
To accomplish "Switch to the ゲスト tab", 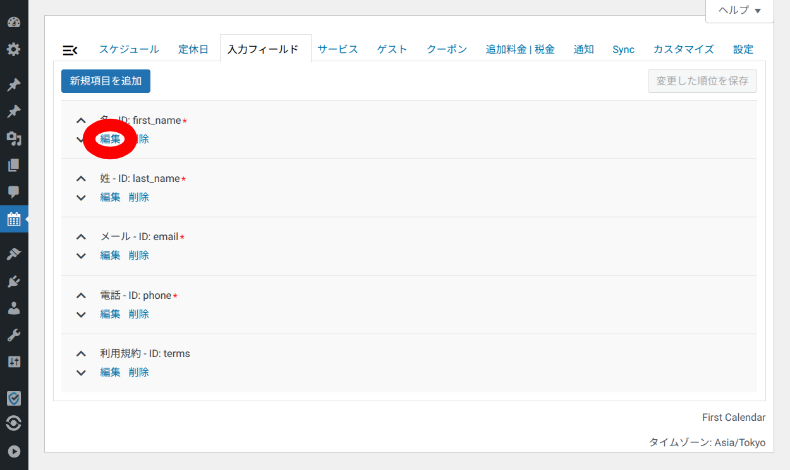I will click(392, 49).
